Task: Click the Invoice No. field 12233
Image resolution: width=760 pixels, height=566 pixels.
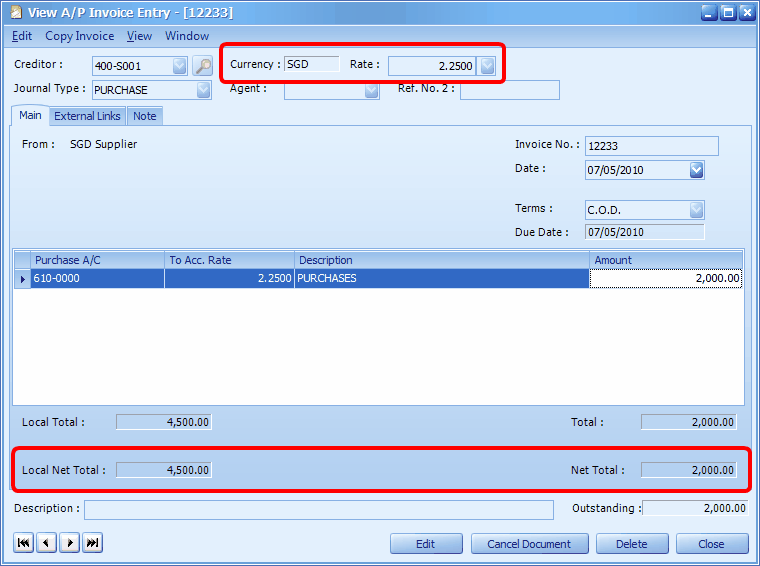Action: coord(651,146)
